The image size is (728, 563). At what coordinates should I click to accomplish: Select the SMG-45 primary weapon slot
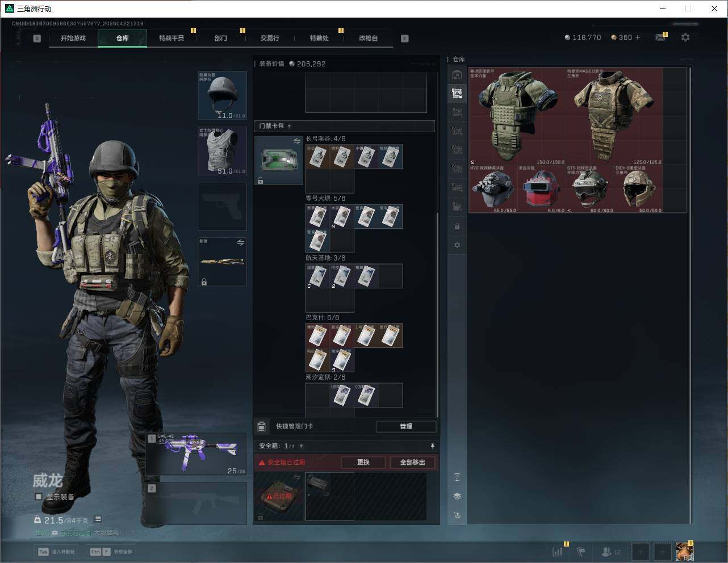coord(196,454)
